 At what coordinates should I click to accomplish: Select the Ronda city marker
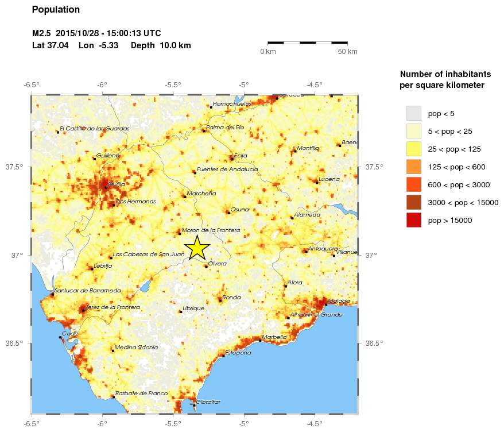[220, 300]
